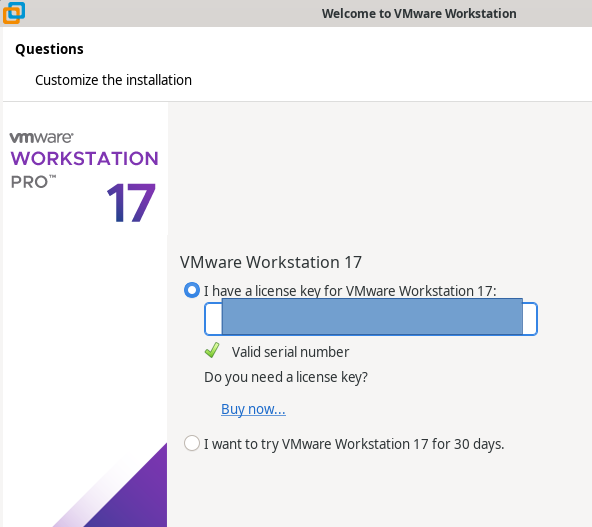Screen dimensions: 592x527
Task: Click the green valid-serial checkmark icon
Action: pos(212,350)
